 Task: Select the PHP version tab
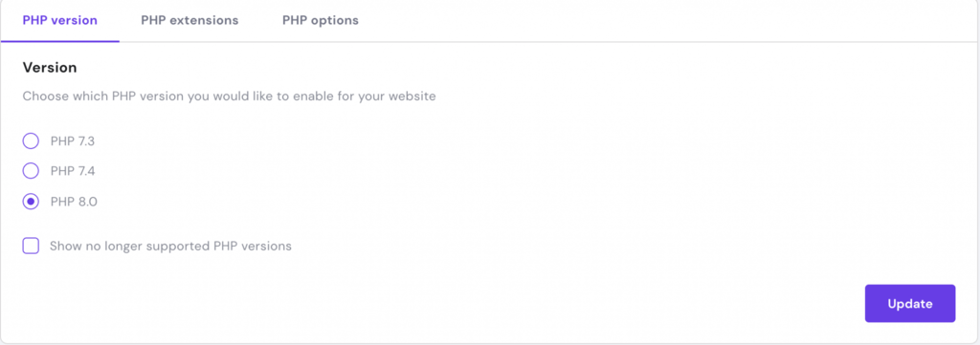pos(60,20)
